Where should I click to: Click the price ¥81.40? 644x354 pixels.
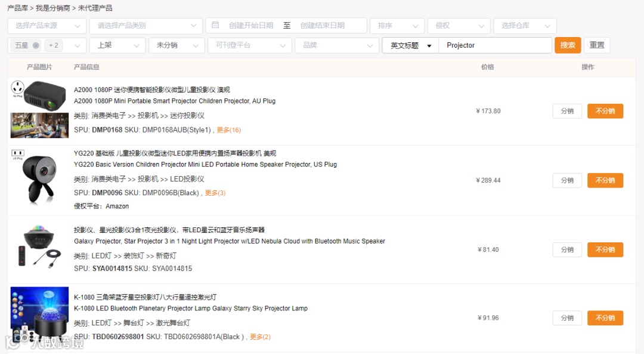coord(488,250)
